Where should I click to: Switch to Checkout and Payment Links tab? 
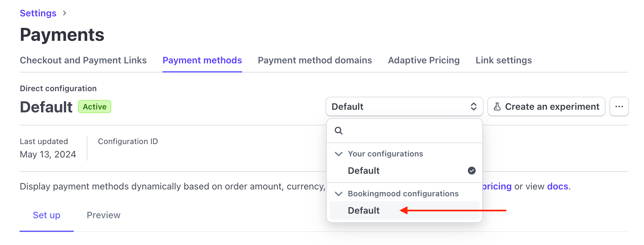point(83,60)
